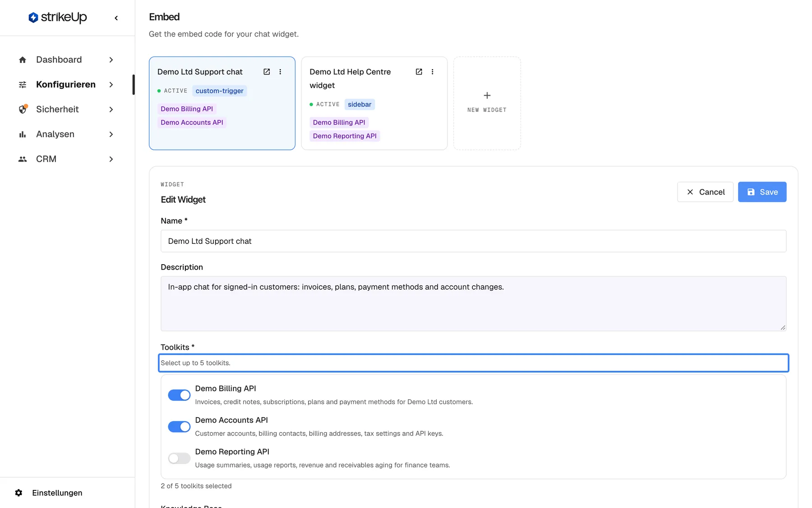812x508 pixels.
Task: Open the Sicherheit menu item
Action: click(x=66, y=109)
